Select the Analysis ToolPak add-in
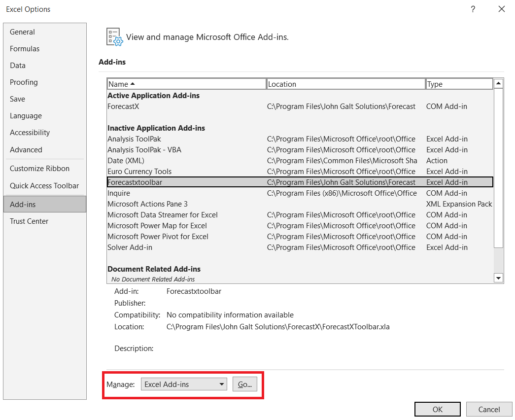This screenshot has width=515, height=420. point(134,139)
